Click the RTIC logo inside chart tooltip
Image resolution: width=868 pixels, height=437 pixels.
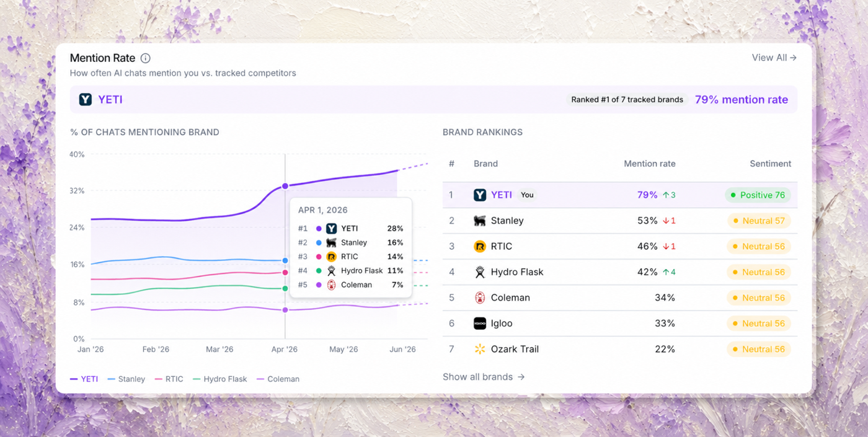tap(332, 257)
